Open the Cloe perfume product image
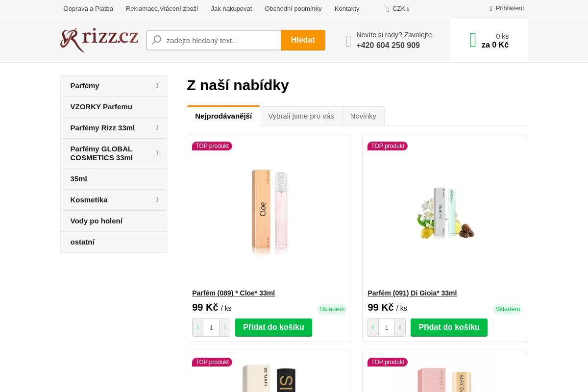The width and height of the screenshot is (588, 392). point(269,213)
